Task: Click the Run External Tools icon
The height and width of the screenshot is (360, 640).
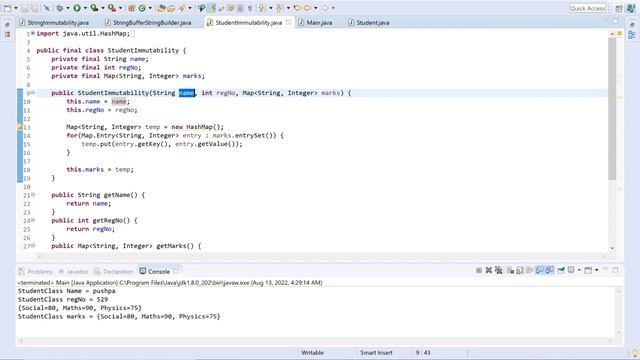Action: coord(112,8)
